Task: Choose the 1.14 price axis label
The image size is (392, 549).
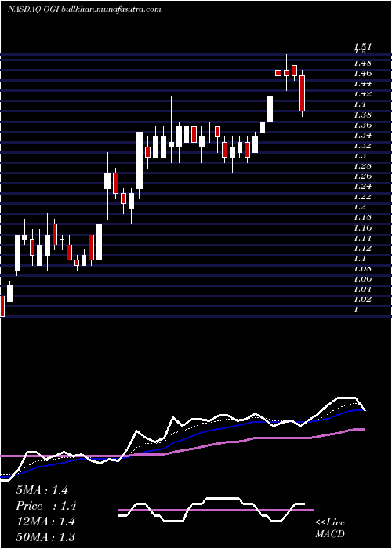Action: pos(362,238)
